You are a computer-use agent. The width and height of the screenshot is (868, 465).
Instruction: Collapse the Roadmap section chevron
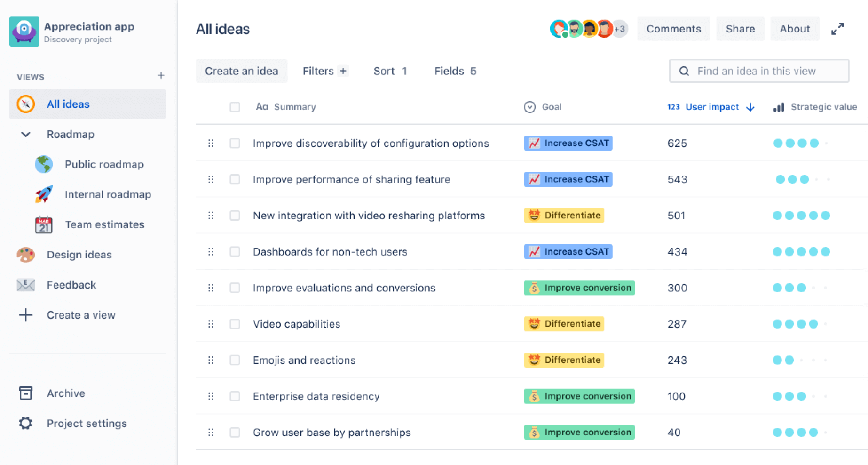[26, 135]
